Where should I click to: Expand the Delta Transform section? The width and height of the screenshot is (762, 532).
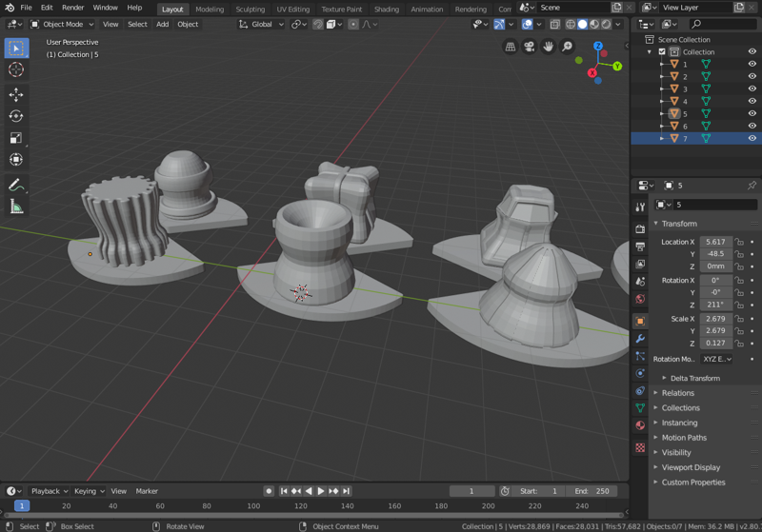(x=695, y=378)
